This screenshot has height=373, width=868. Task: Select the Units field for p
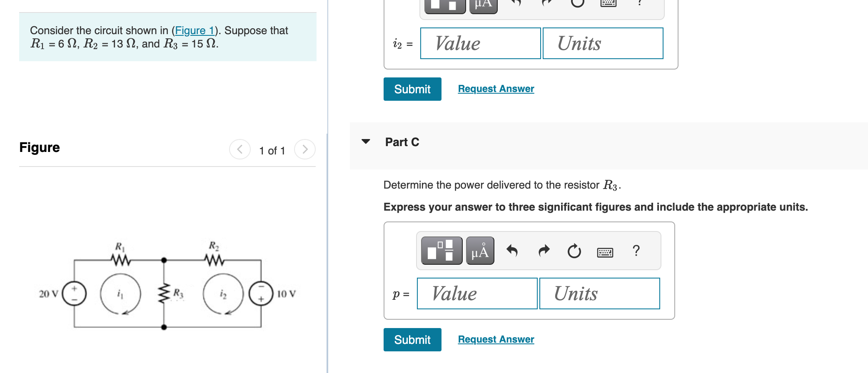pos(599,293)
